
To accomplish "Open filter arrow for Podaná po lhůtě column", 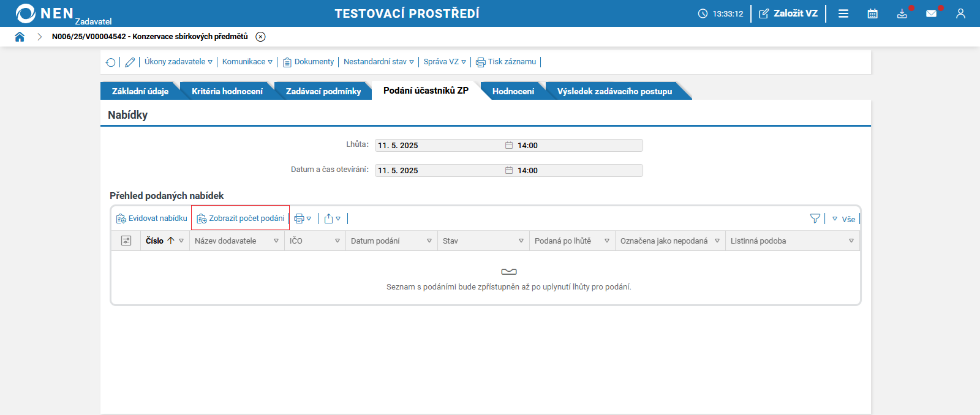I will tap(607, 241).
